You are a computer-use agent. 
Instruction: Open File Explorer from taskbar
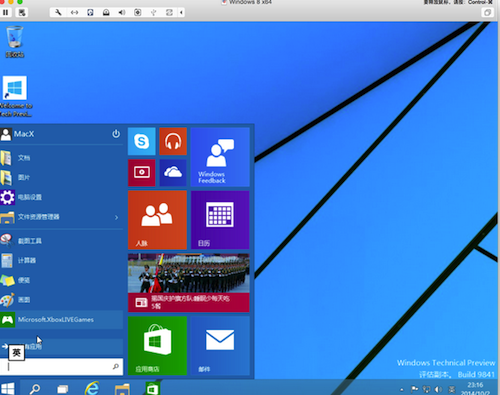(x=122, y=389)
